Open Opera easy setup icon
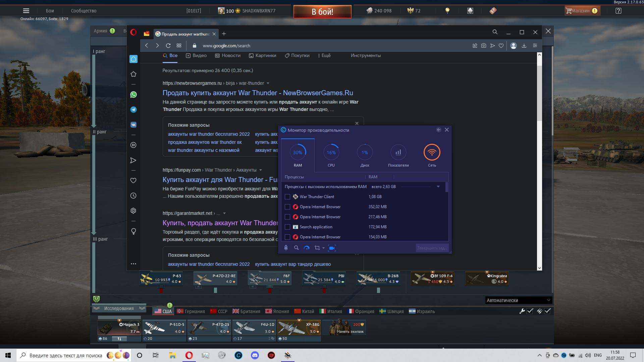The image size is (644, 362). pos(535,46)
